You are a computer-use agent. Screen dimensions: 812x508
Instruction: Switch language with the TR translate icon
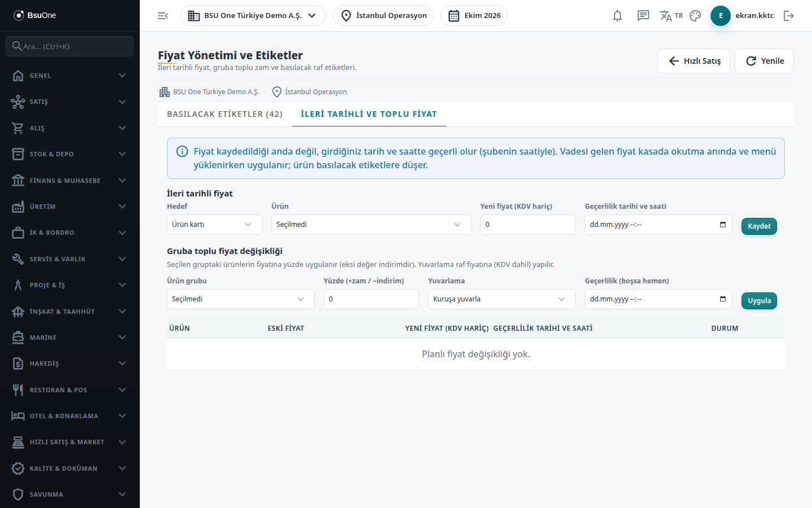point(671,16)
